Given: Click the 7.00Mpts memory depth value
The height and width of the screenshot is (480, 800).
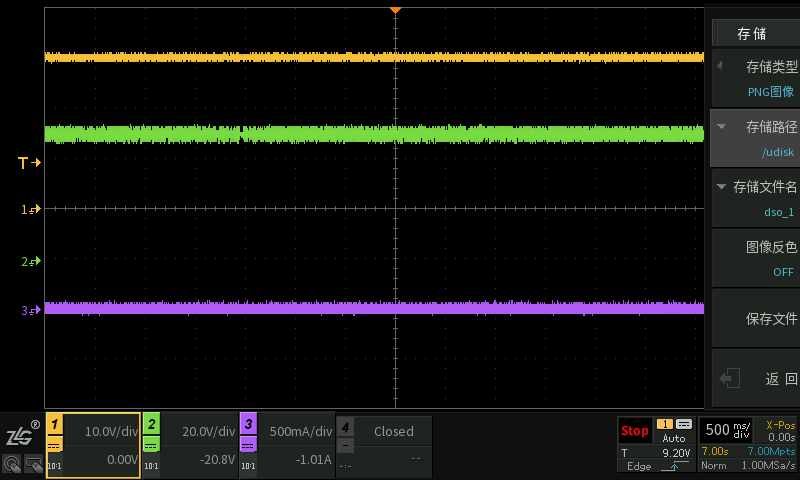Looking at the screenshot, I should point(771,451).
